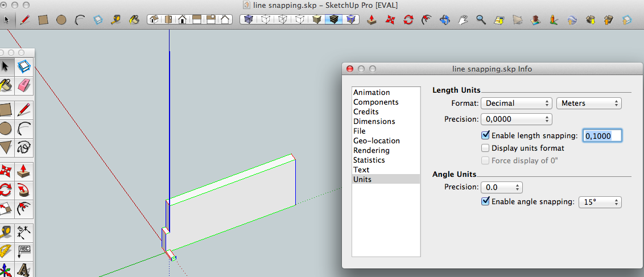
Task: Uncheck Enable angle snapping
Action: 485,201
